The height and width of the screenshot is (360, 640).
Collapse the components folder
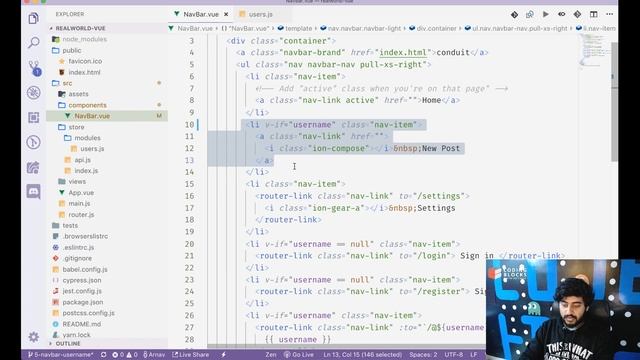[x=87, y=105]
